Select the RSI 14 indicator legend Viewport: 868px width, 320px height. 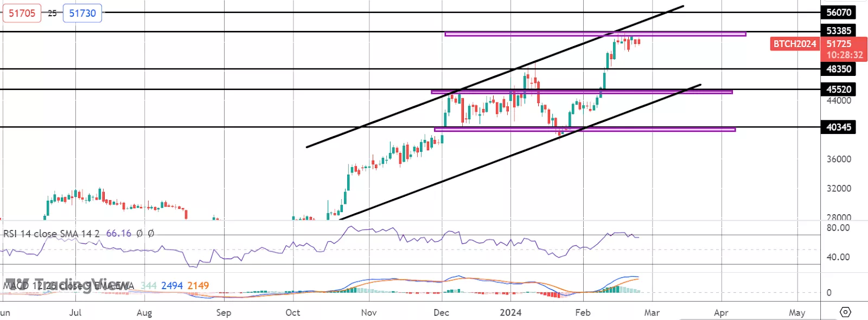(52, 234)
